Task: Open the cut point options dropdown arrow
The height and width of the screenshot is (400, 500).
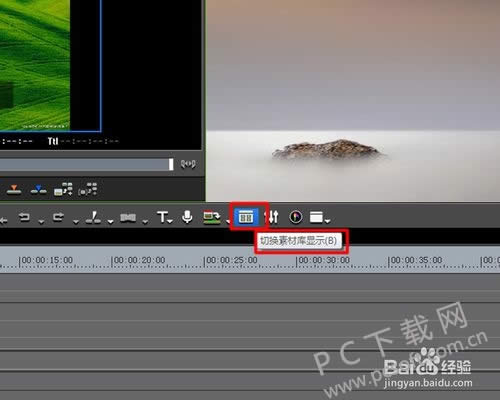Action: [x=110, y=222]
